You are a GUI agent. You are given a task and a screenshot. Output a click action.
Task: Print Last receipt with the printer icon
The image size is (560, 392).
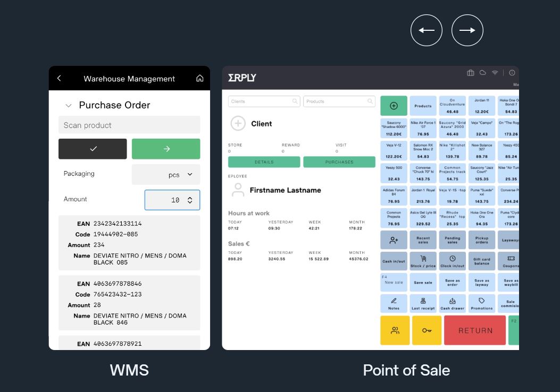(x=423, y=303)
